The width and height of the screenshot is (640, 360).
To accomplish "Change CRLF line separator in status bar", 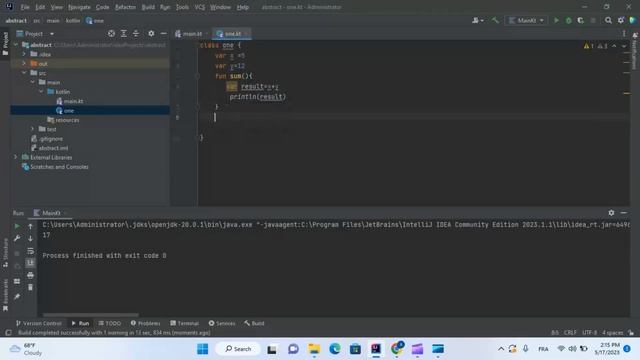I will click(570, 333).
